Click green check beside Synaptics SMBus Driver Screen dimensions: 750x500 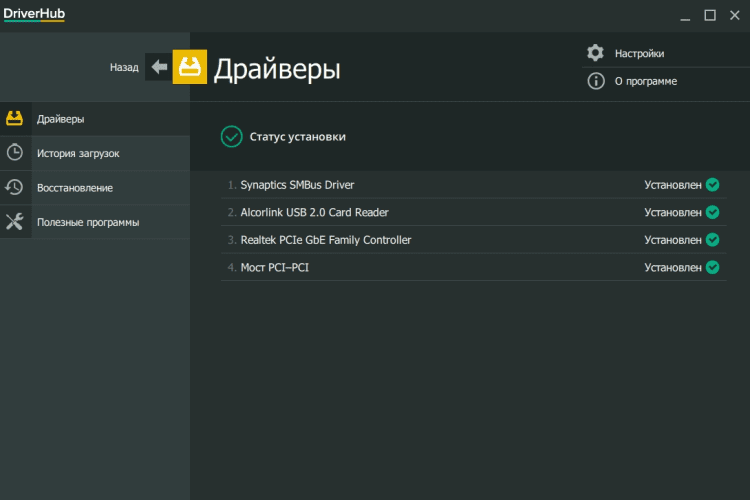712,185
